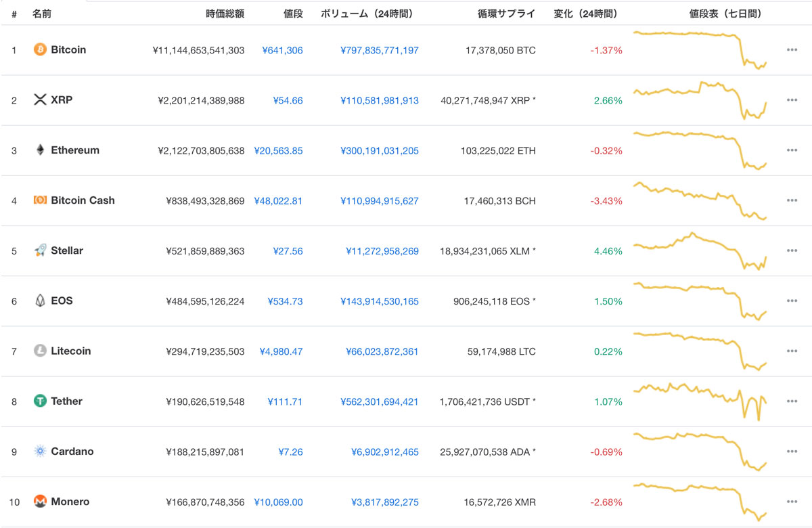The width and height of the screenshot is (812, 528).
Task: Click supply 17,378,050 BTC
Action: [501, 50]
